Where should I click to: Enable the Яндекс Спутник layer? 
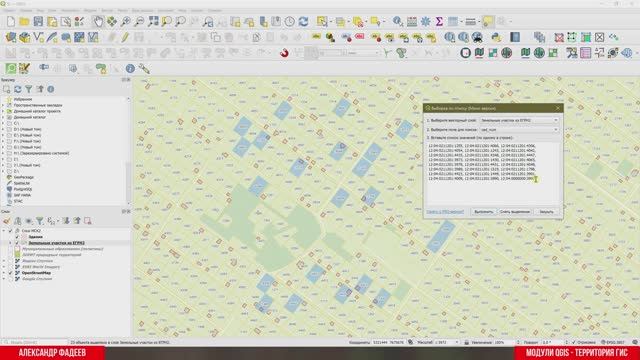click(x=11, y=261)
